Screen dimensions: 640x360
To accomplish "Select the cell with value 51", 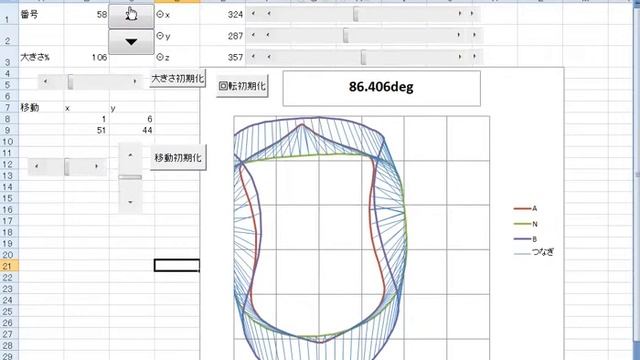I will pos(87,130).
